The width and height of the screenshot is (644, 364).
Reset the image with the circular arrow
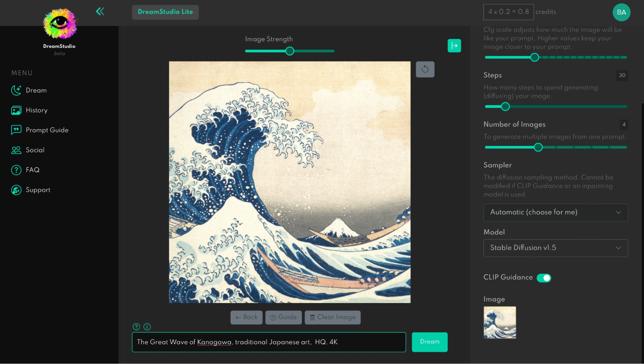[425, 69]
